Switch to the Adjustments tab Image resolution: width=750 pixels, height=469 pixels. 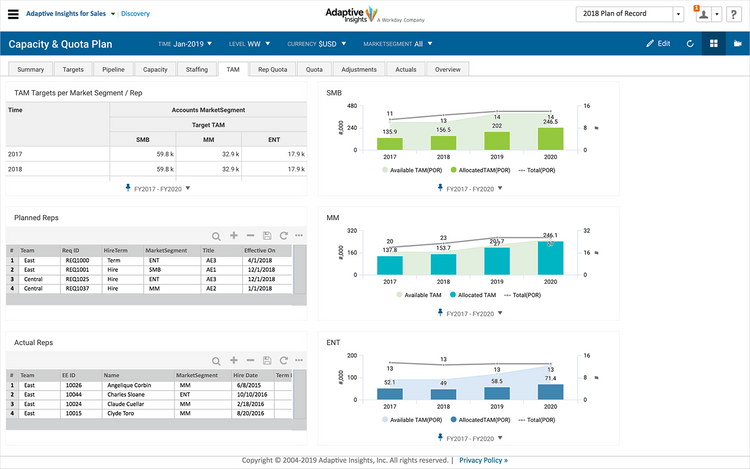(359, 69)
